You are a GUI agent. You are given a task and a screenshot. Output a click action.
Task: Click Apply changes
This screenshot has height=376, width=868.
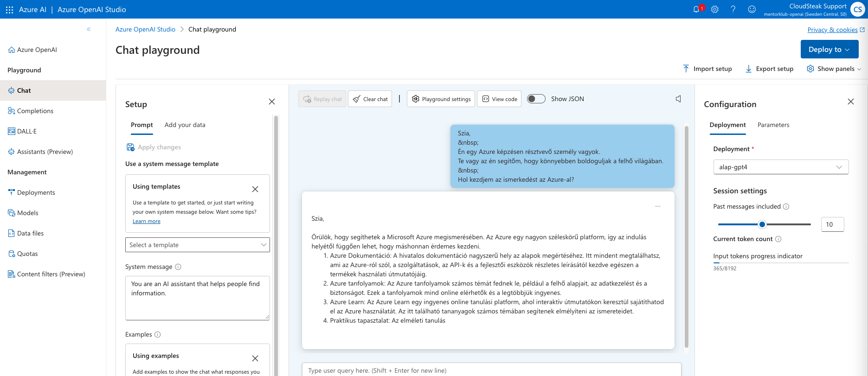(x=154, y=147)
